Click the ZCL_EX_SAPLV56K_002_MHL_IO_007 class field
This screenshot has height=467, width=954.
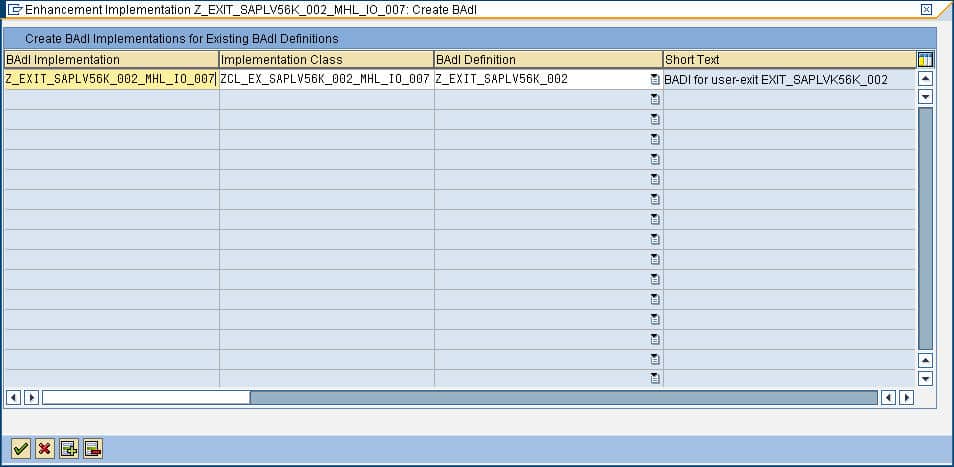pyautogui.click(x=327, y=79)
